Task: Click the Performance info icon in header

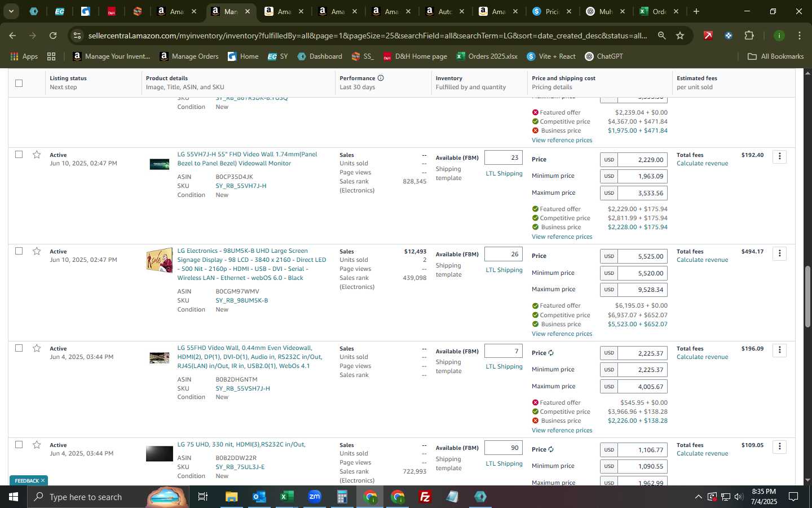Action: 381,78
